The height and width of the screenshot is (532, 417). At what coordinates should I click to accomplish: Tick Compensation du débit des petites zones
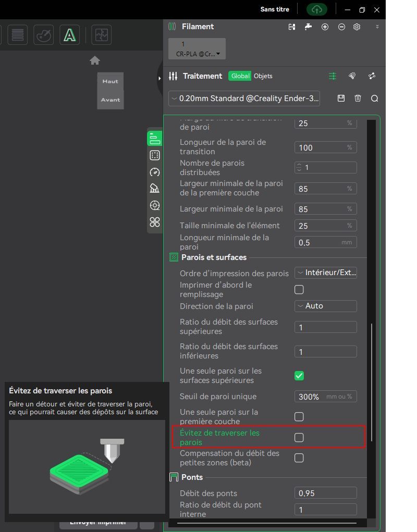[x=299, y=457]
